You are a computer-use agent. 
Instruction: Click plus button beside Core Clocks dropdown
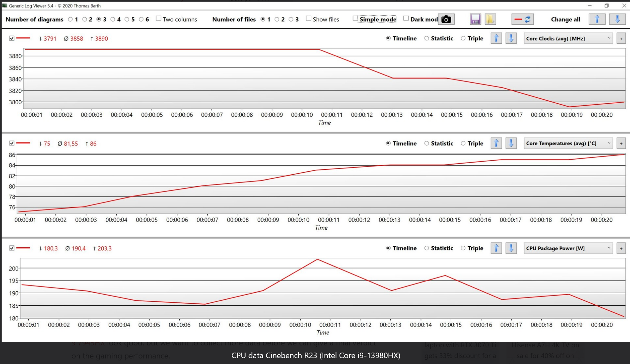coord(621,38)
